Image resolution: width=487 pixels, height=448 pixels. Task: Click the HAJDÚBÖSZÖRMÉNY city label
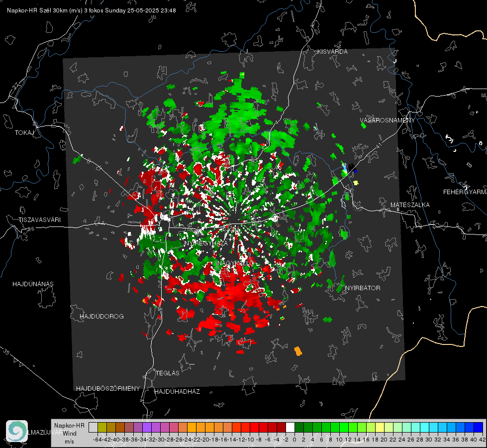pos(108,389)
